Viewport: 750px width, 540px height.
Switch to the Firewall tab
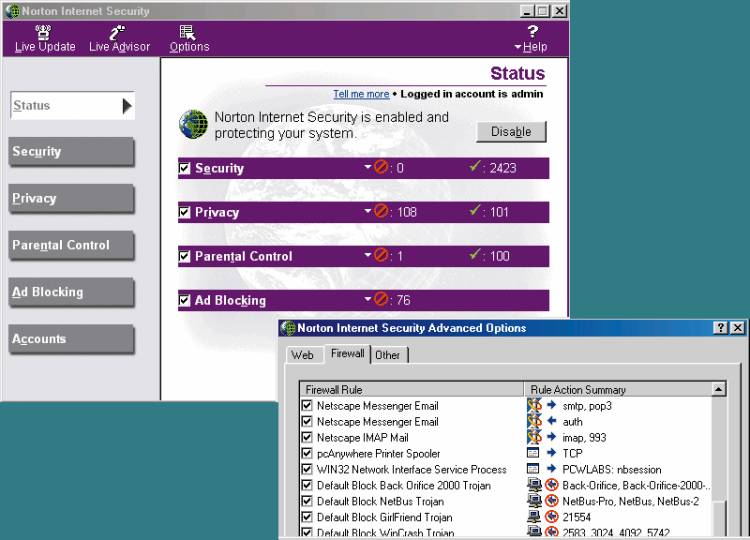[348, 353]
